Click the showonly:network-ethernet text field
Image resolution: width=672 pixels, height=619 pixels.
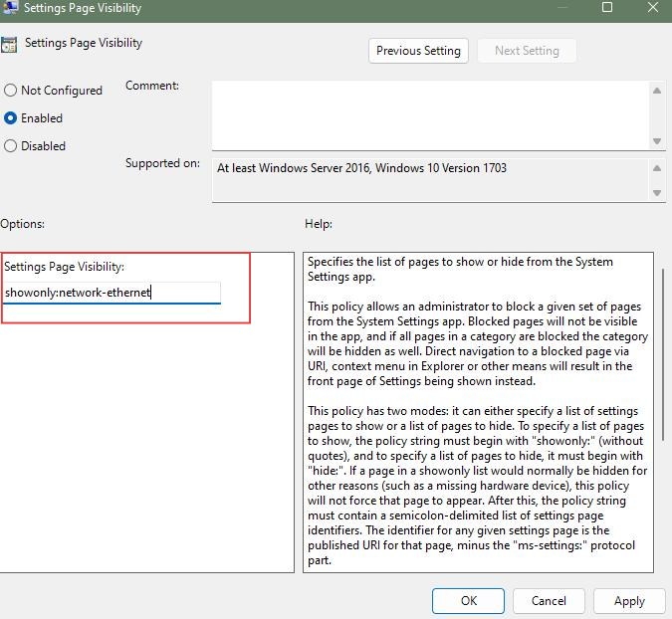111,293
